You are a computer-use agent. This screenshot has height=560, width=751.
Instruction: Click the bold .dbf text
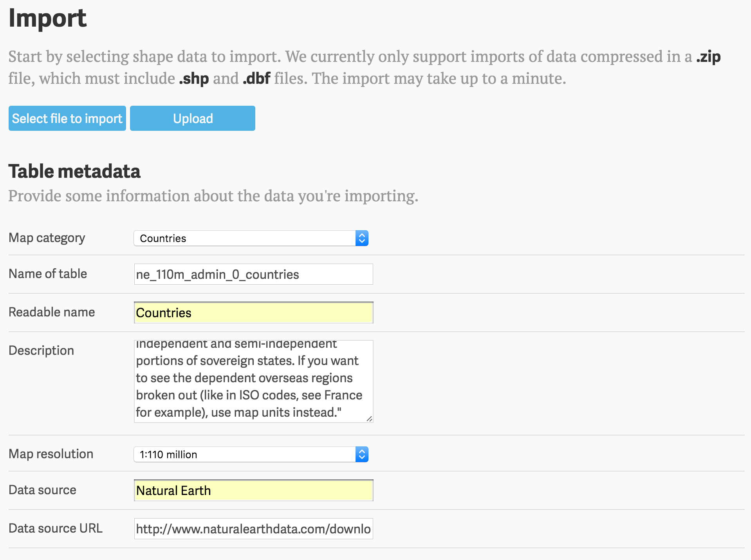[256, 79]
